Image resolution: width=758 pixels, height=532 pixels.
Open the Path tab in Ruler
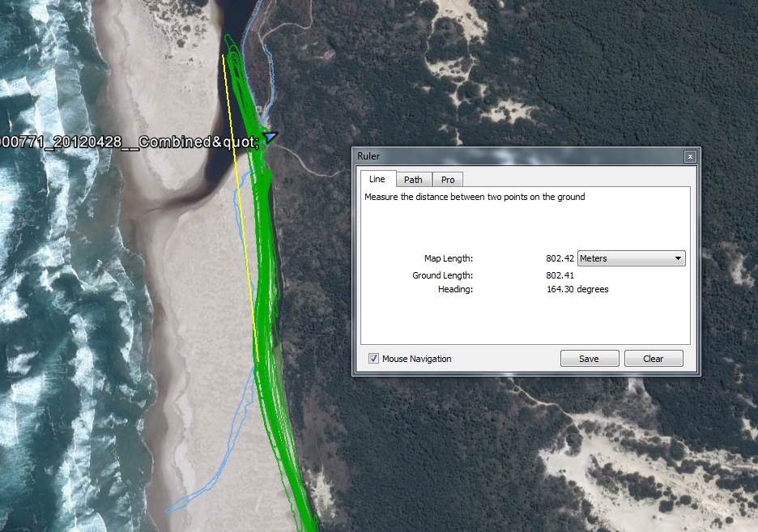(413, 180)
